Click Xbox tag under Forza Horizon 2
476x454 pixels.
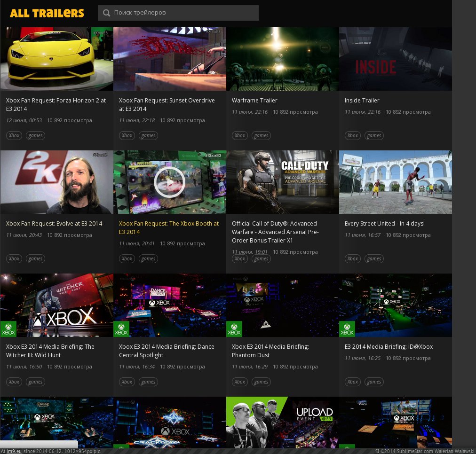[x=14, y=135]
